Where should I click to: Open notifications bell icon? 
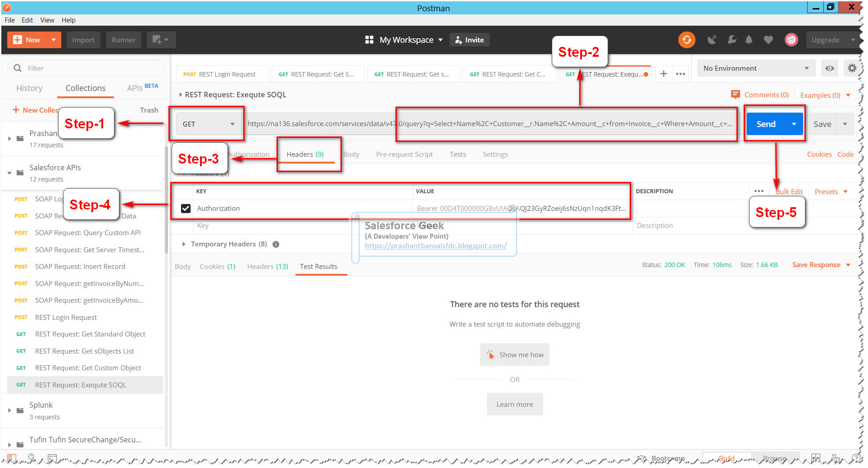pyautogui.click(x=749, y=40)
